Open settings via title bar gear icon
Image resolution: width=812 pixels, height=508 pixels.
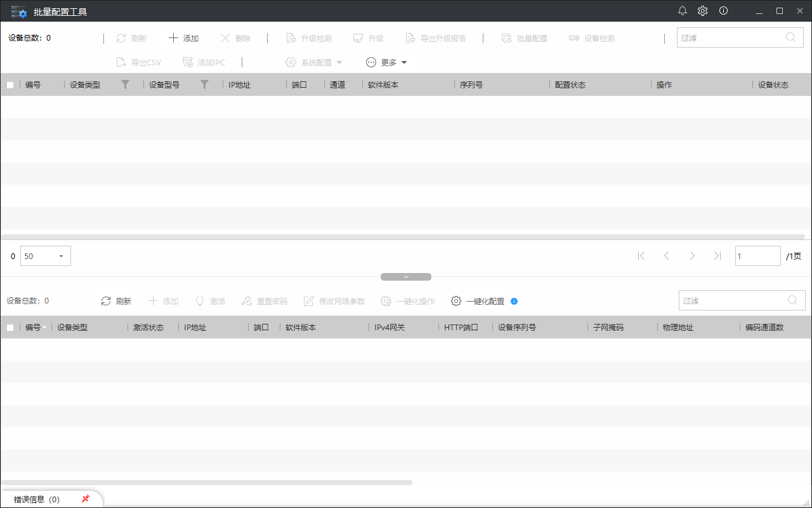[703, 11]
